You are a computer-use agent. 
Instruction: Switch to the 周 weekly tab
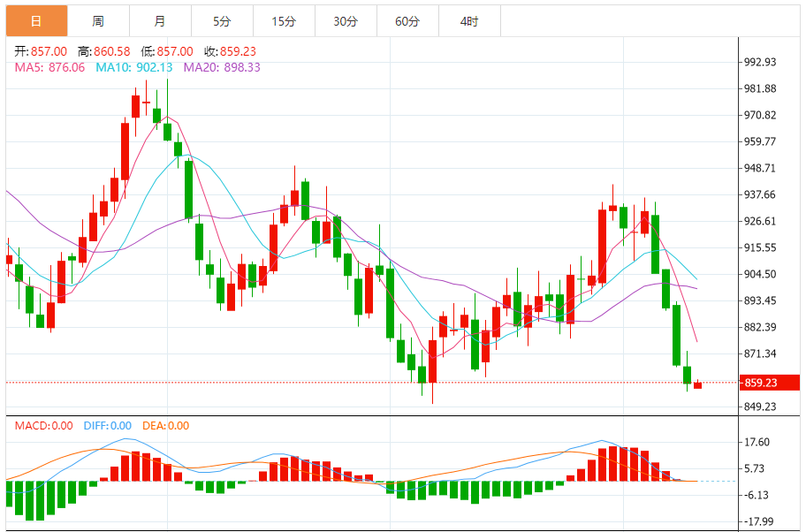tap(98, 21)
